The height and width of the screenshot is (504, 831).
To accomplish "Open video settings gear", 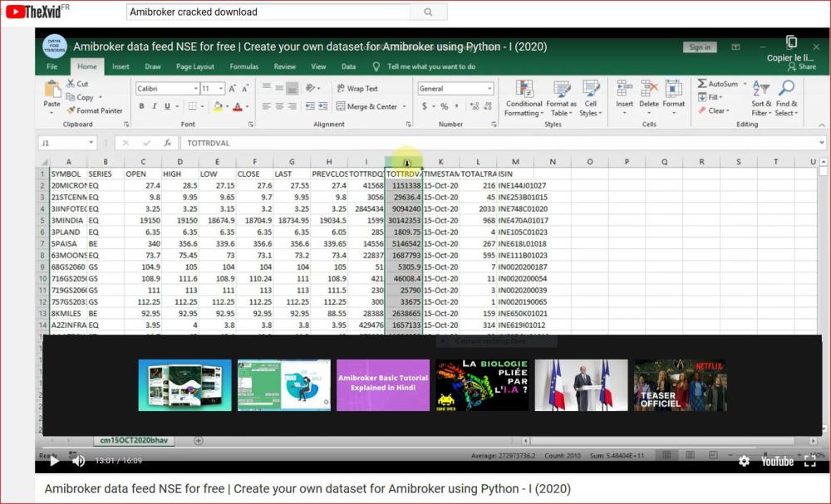I will (x=744, y=461).
